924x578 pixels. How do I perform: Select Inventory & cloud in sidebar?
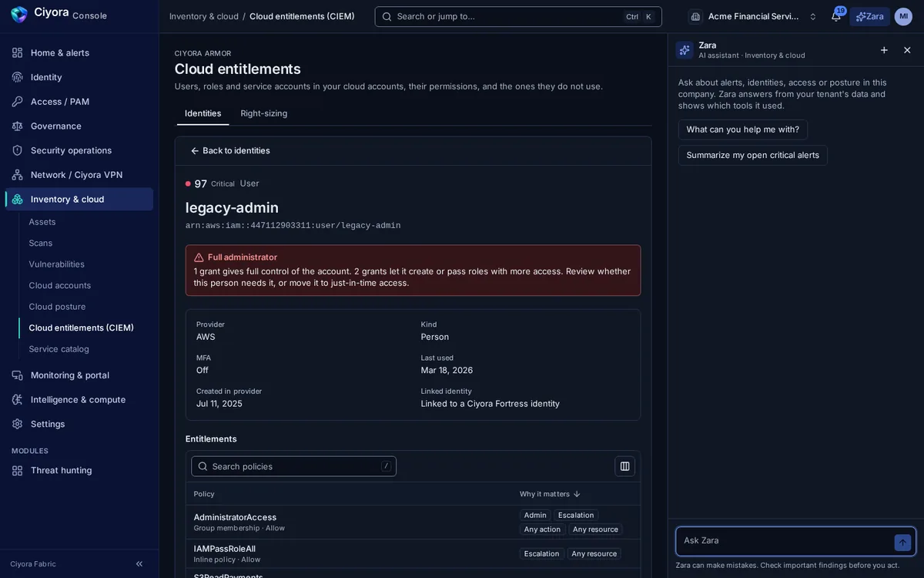[x=79, y=199]
